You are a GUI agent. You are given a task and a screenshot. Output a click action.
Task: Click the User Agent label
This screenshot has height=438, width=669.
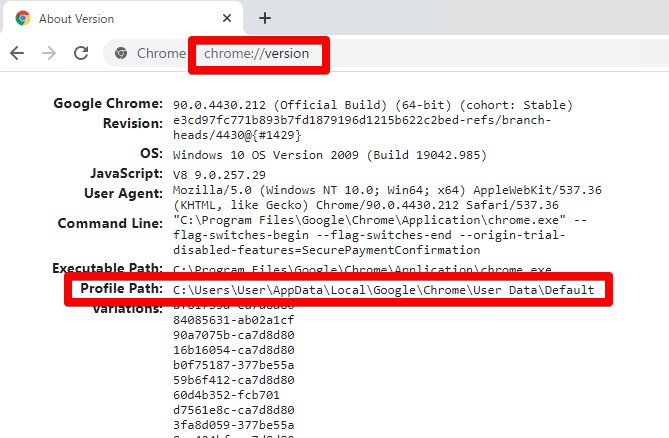(x=124, y=194)
